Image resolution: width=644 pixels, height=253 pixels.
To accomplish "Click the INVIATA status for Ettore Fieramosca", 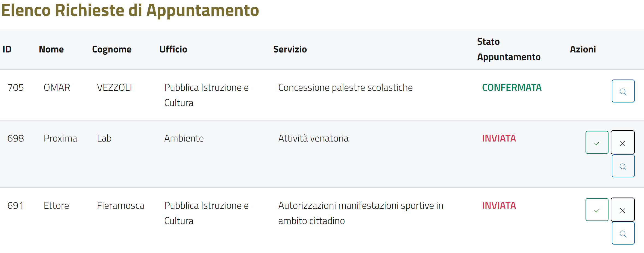I will [x=499, y=205].
